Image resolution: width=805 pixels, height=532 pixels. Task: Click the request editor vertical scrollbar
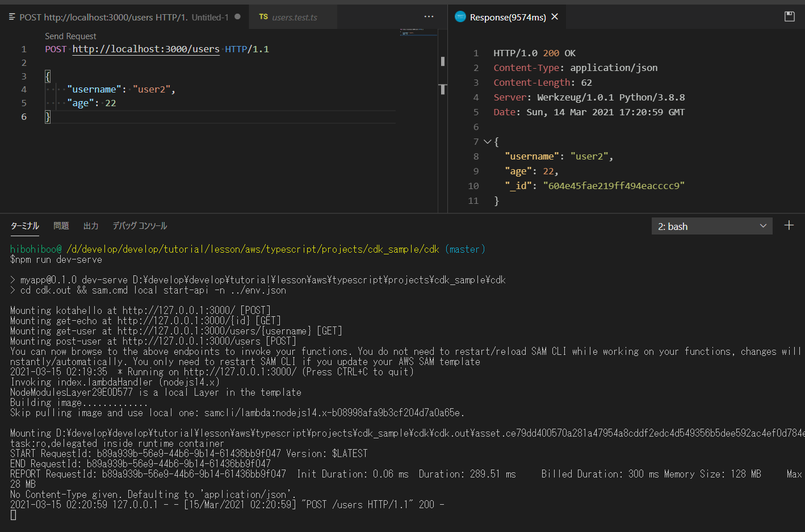point(443,121)
